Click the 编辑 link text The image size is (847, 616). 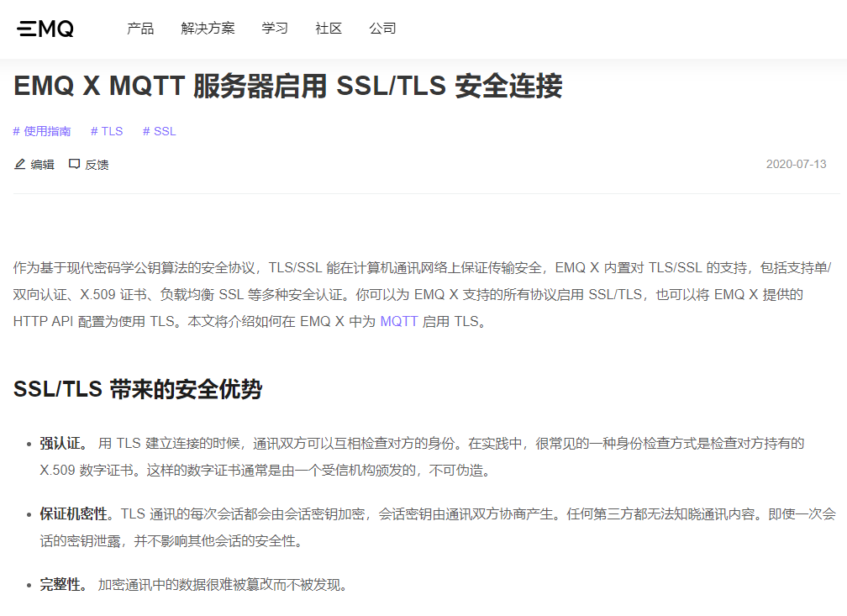pyautogui.click(x=43, y=165)
